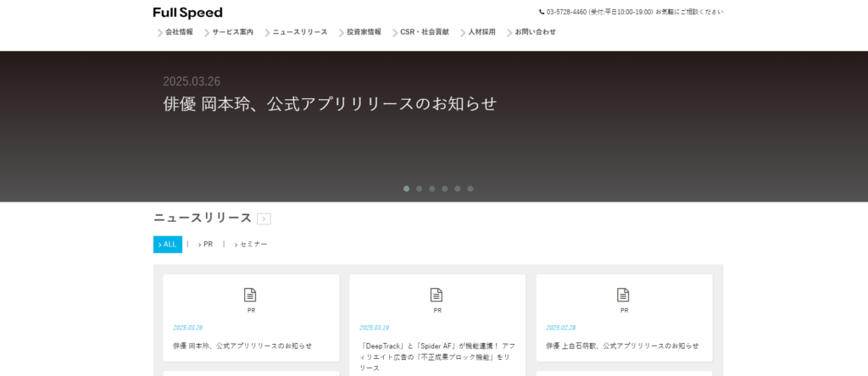Click the phone icon beside 03-5728-4460
This screenshot has height=376, width=868.
[x=542, y=12]
